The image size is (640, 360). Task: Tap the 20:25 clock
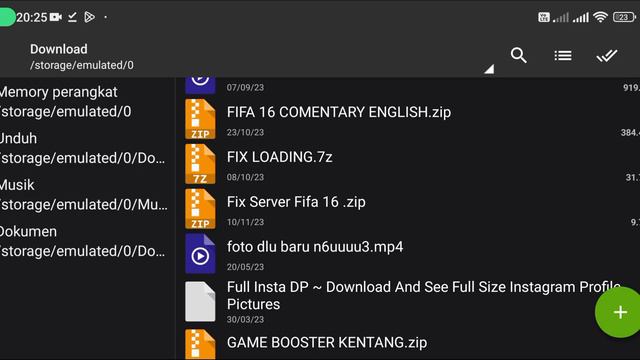pos(32,18)
